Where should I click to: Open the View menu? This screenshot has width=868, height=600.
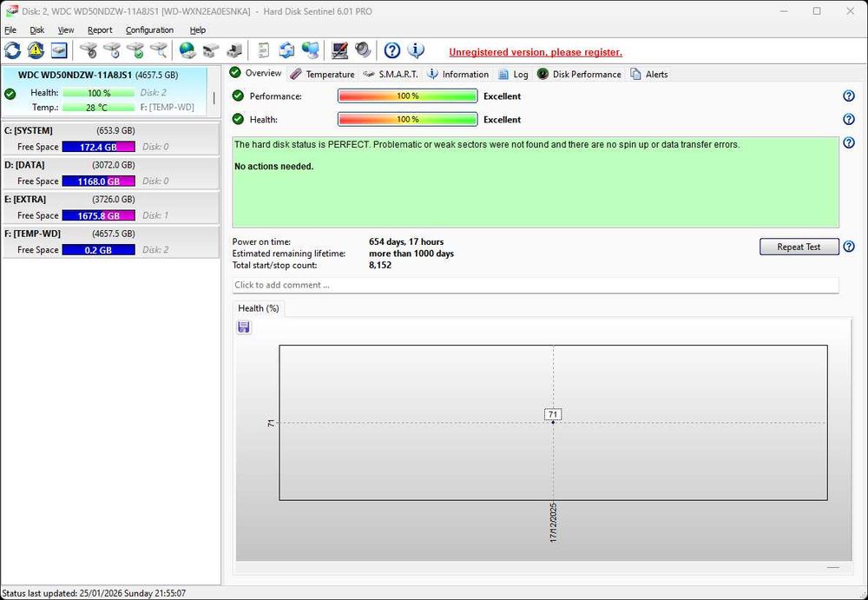tap(66, 30)
